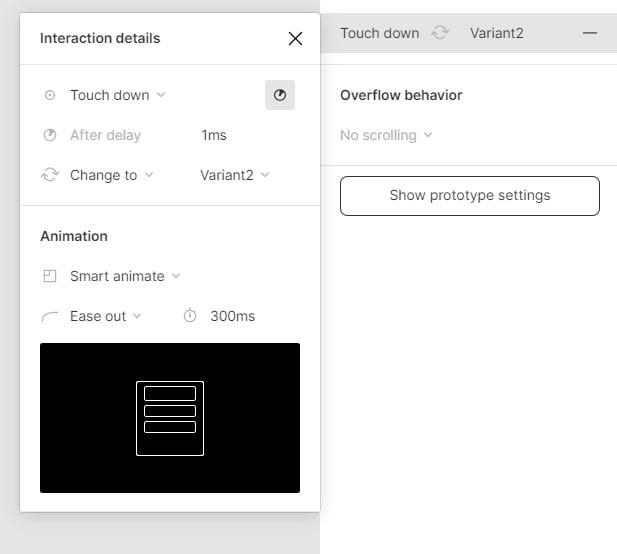Click the Ease out curve icon
Image resolution: width=617 pixels, height=554 pixels.
pos(50,316)
